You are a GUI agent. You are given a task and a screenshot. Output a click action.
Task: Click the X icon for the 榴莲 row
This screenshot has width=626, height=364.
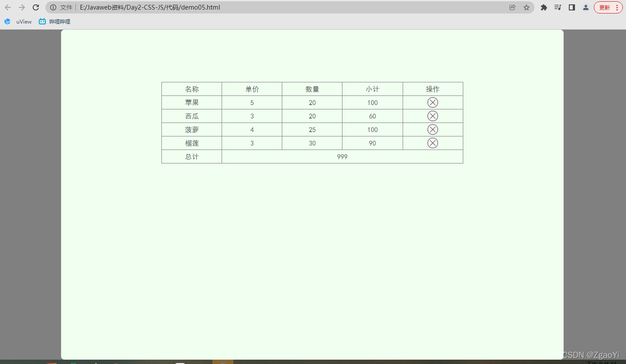pos(432,143)
